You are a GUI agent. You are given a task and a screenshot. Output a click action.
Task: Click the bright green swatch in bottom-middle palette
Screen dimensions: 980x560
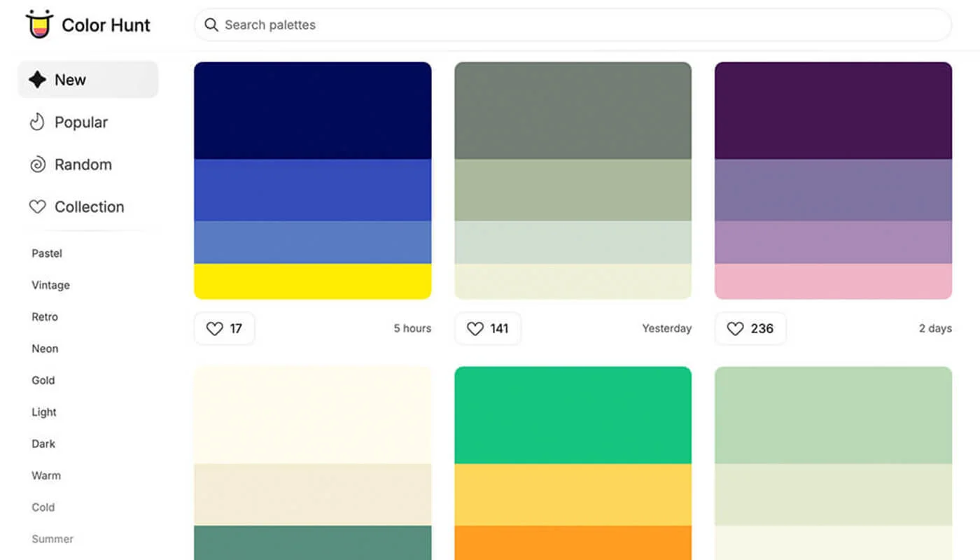tap(573, 414)
